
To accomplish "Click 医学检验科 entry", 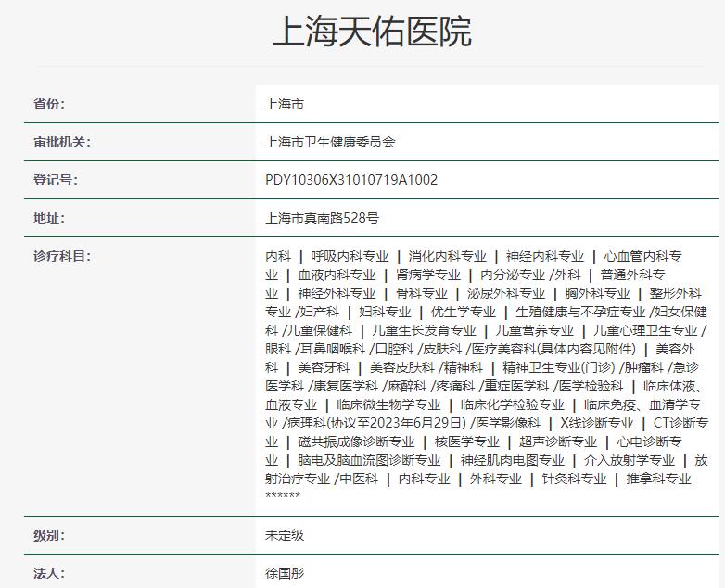I will [591, 386].
